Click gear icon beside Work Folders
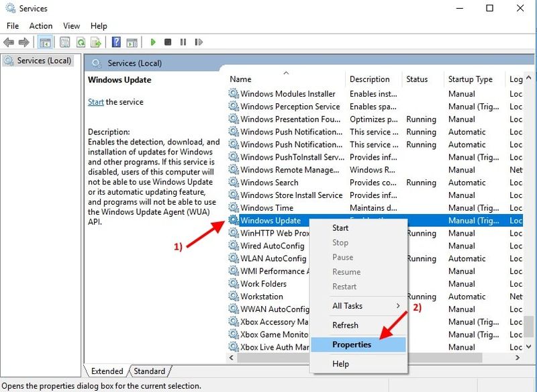This screenshot has height=392, width=537. 234,283
